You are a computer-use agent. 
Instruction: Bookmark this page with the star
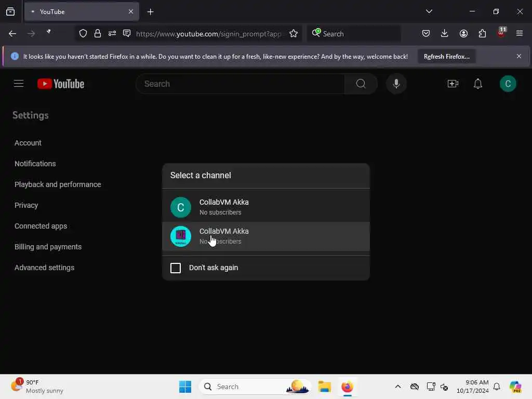click(x=294, y=33)
